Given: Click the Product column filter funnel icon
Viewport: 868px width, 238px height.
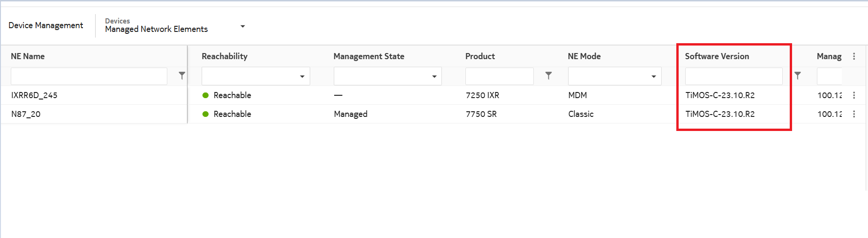Looking at the screenshot, I should tap(548, 75).
